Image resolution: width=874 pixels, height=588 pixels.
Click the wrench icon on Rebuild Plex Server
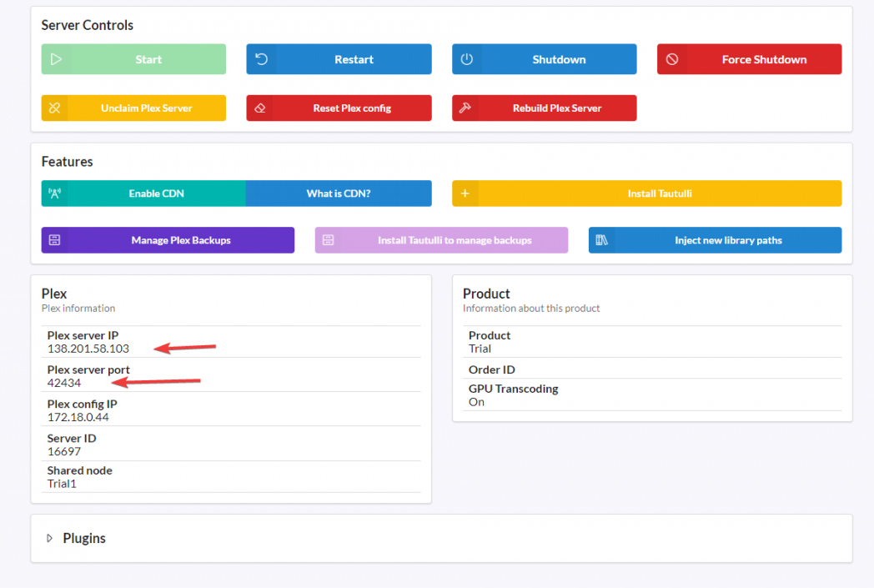point(465,108)
